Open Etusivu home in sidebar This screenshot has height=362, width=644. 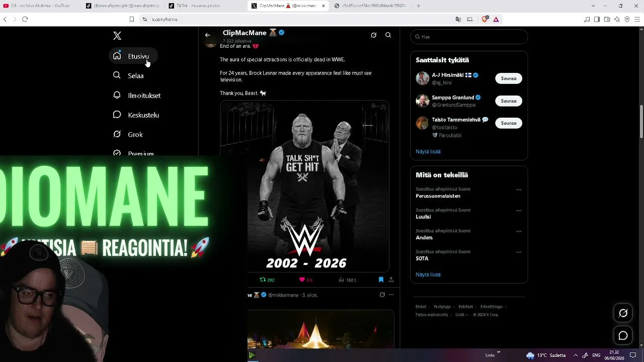pyautogui.click(x=133, y=56)
